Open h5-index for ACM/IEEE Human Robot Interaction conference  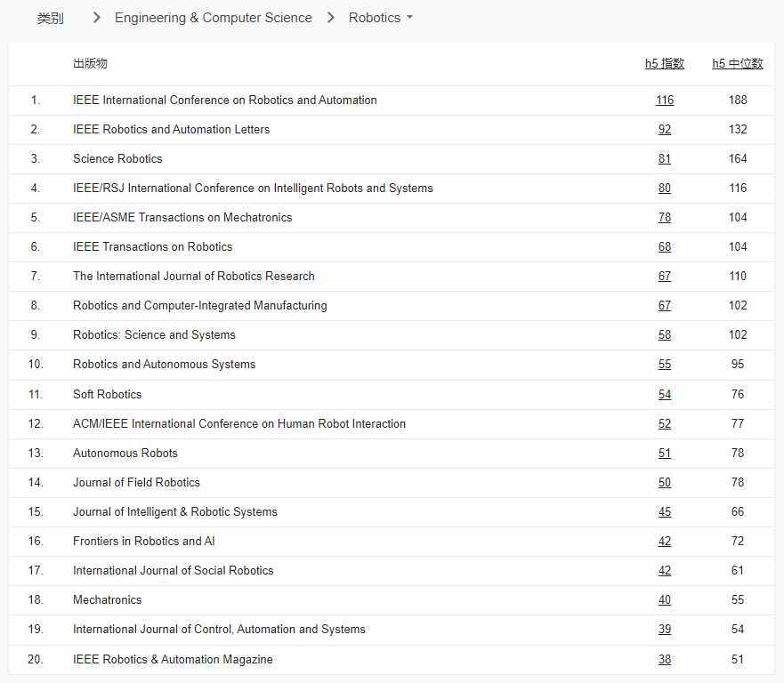pyautogui.click(x=664, y=423)
